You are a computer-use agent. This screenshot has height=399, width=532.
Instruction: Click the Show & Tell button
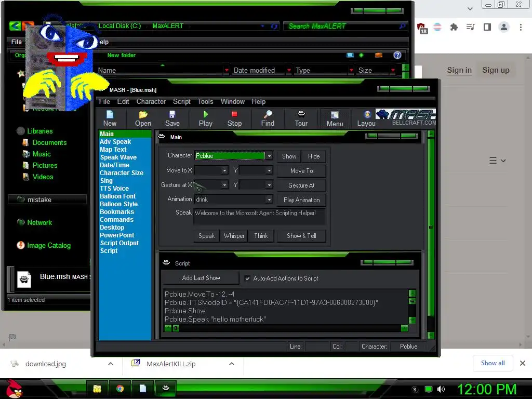(301, 235)
